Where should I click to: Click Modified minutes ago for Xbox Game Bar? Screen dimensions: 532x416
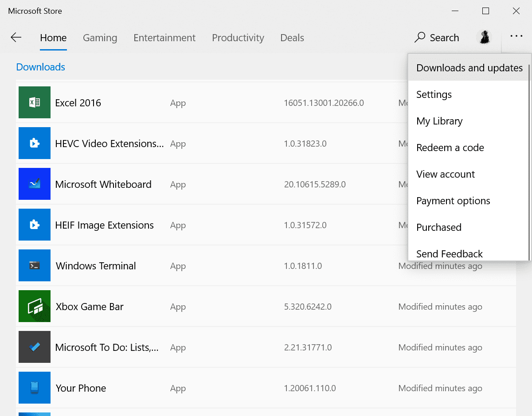[x=440, y=307]
